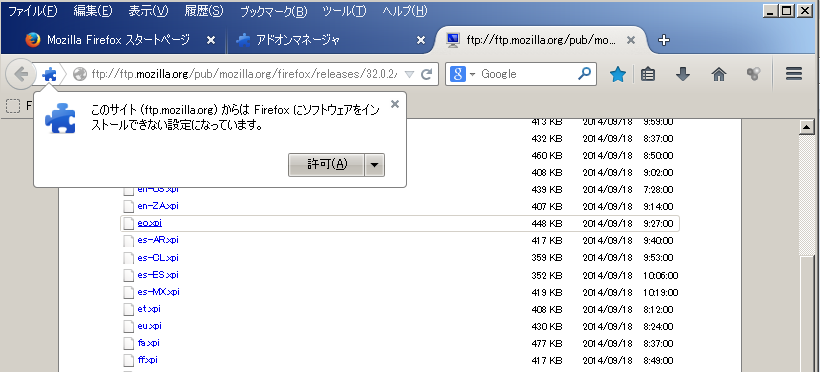This screenshot has height=372, width=820.
Task: Maximize the Firefox window
Action: coord(786,10)
